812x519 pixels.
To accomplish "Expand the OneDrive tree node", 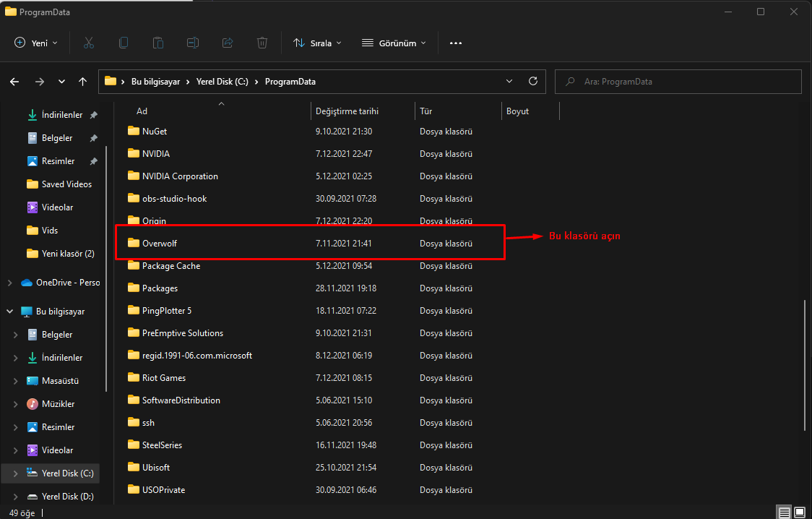I will (10, 283).
